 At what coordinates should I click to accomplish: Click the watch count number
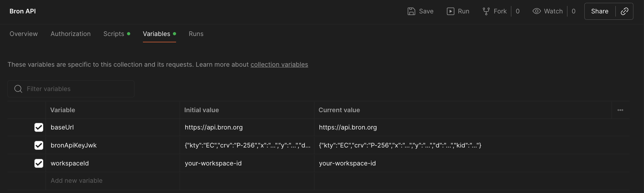click(573, 11)
